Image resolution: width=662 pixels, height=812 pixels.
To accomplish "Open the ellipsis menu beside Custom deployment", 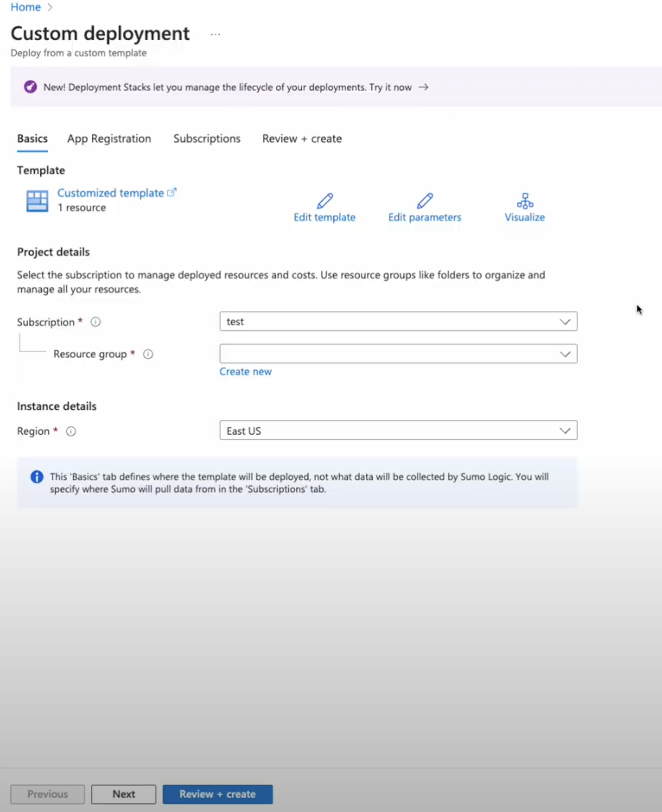I will tap(215, 34).
